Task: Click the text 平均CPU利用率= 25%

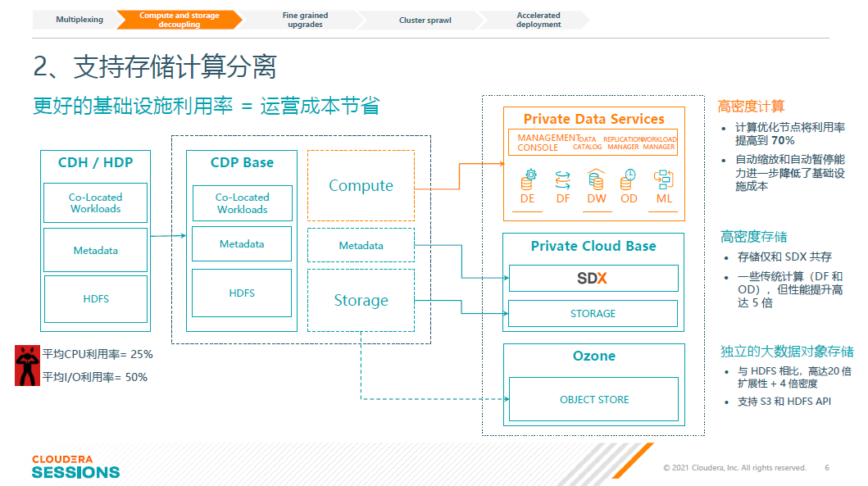Action: [x=98, y=354]
